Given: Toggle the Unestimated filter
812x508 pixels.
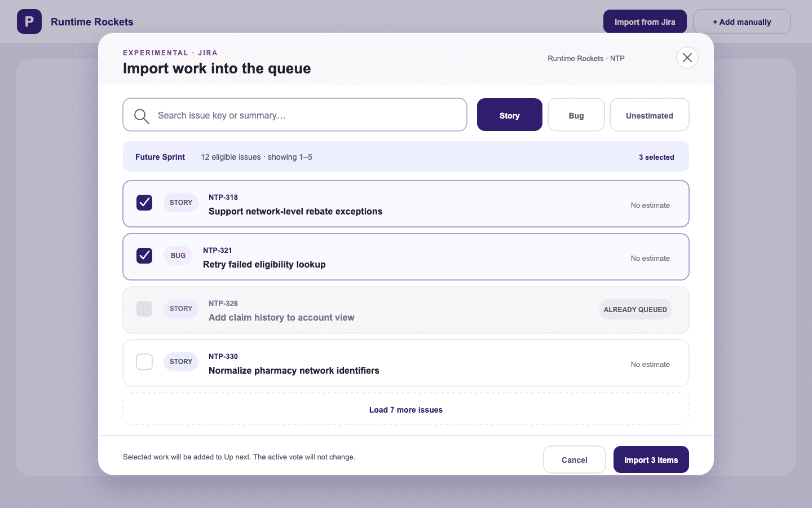Looking at the screenshot, I should [x=650, y=115].
